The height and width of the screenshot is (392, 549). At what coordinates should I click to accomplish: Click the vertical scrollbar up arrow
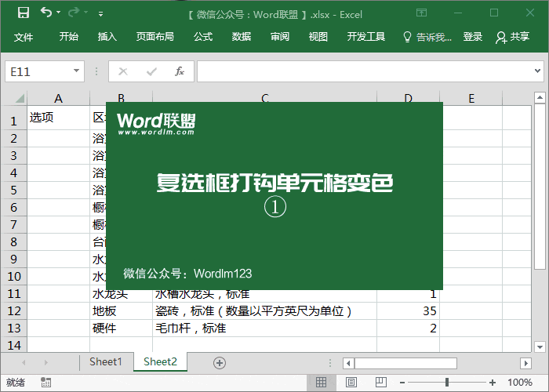[540, 97]
